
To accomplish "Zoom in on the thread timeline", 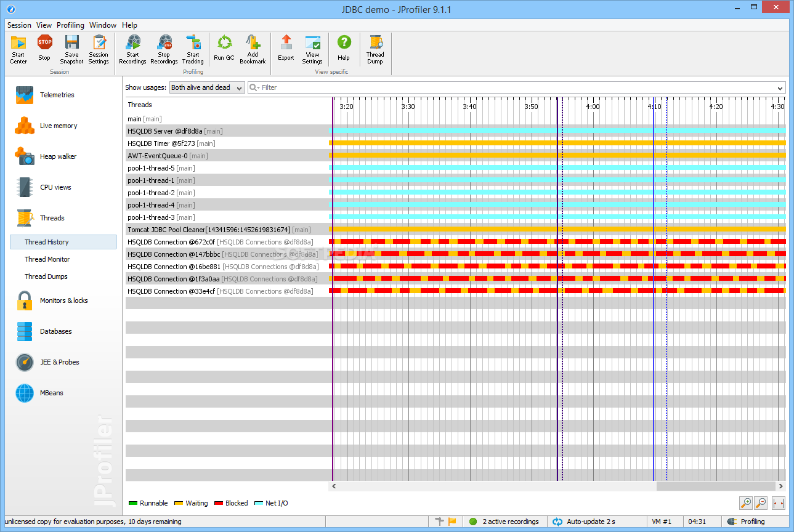I will 746,503.
